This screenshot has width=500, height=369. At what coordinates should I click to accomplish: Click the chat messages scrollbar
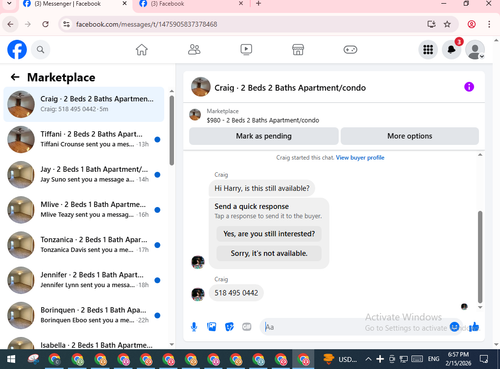click(480, 257)
